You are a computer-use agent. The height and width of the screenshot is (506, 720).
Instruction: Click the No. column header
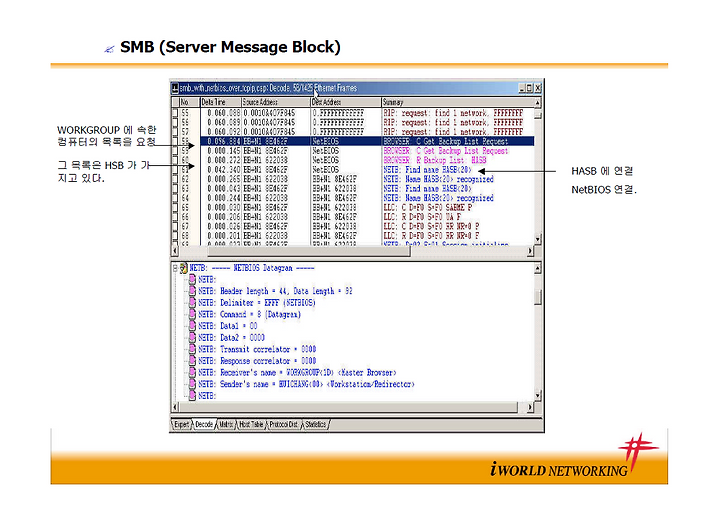(x=189, y=102)
